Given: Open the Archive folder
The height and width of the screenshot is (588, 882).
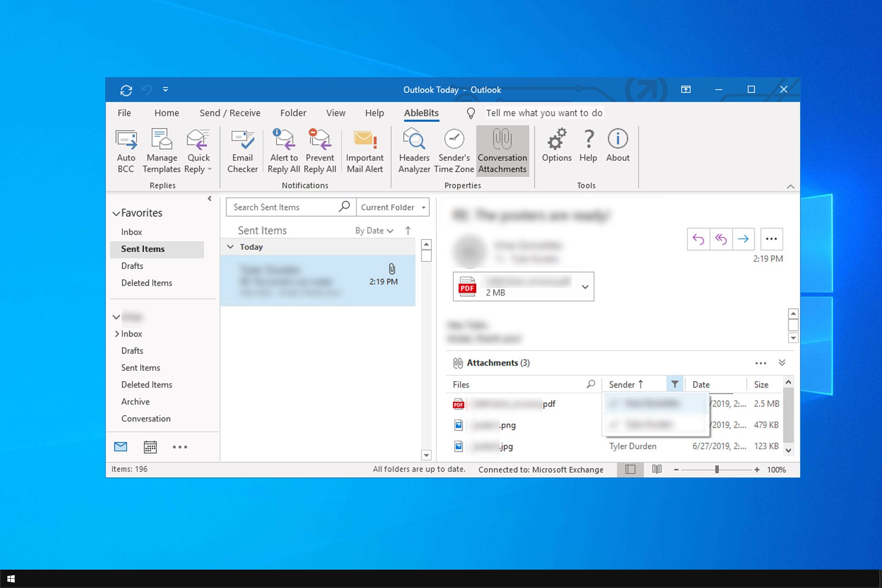Looking at the screenshot, I should coord(136,401).
